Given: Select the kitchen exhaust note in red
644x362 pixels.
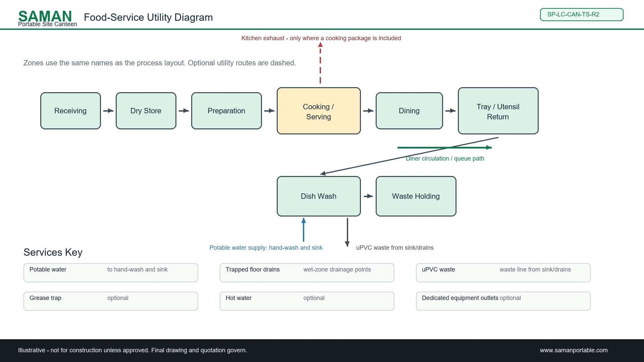Looking at the screenshot, I should 321,38.
